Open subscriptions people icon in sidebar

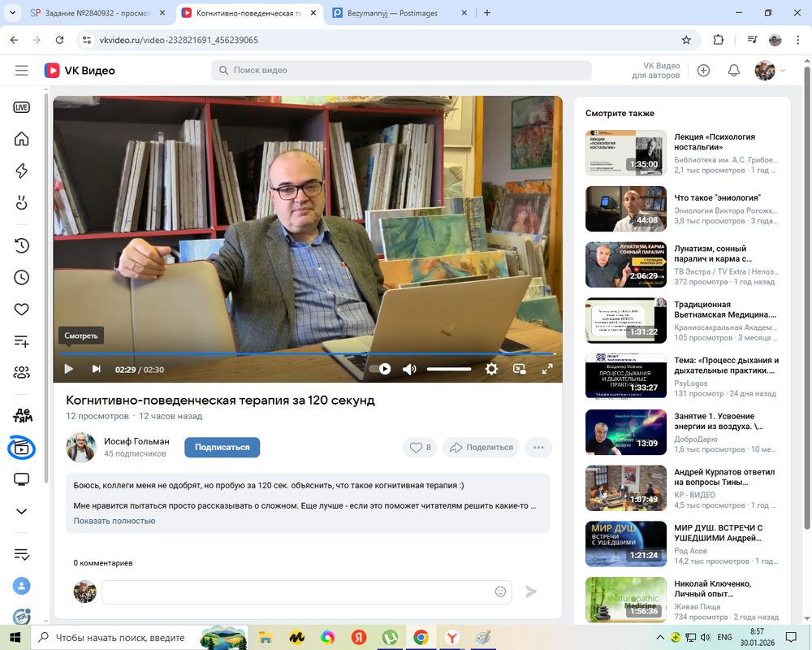click(21, 372)
